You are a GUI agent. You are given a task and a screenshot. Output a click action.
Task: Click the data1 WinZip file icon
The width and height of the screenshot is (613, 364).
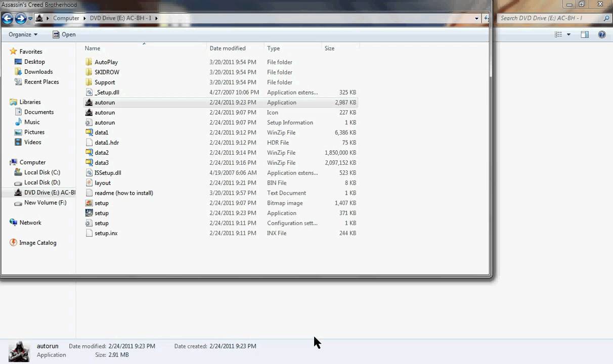(x=89, y=132)
